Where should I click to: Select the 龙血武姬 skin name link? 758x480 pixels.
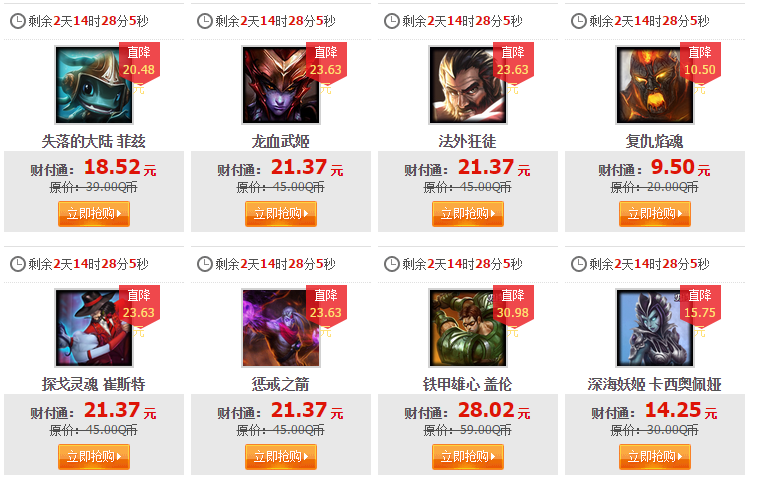[x=281, y=141]
